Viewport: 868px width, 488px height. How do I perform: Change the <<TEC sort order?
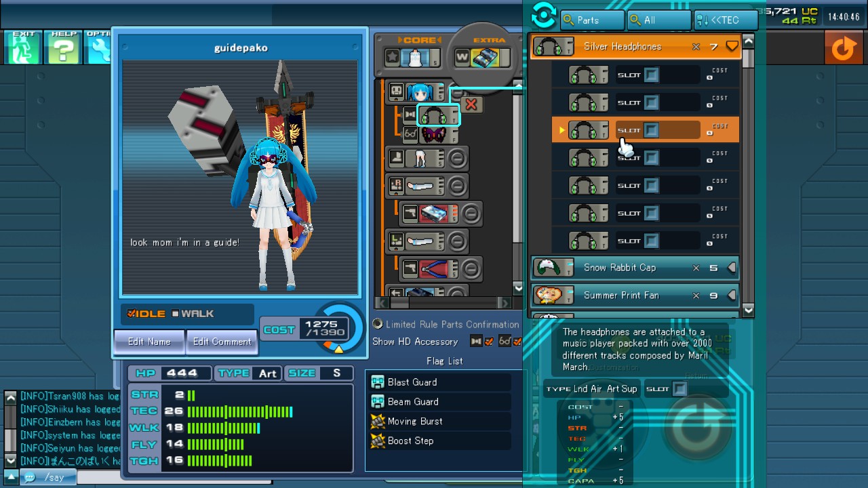[x=726, y=20]
